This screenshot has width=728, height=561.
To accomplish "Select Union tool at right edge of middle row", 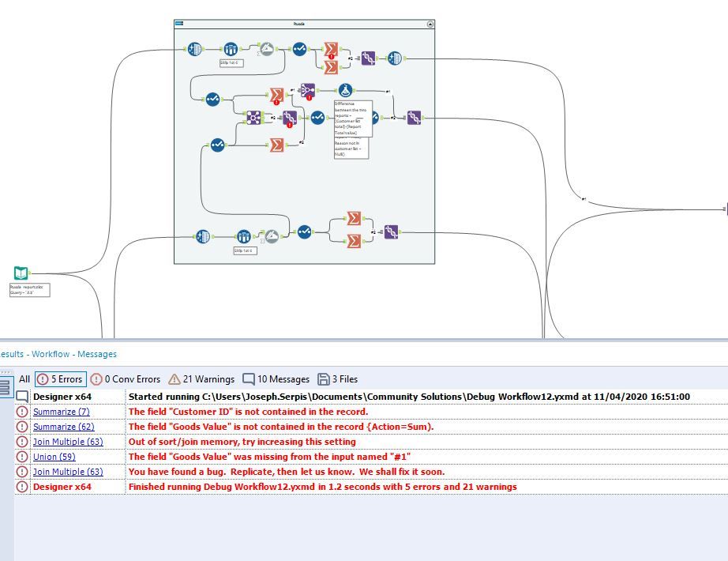I will pos(415,118).
